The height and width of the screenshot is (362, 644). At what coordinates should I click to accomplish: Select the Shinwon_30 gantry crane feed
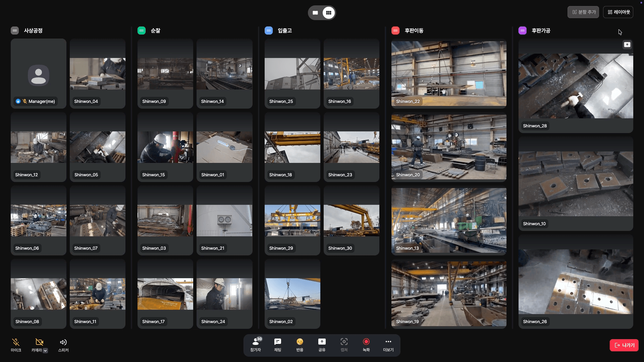[x=352, y=221]
